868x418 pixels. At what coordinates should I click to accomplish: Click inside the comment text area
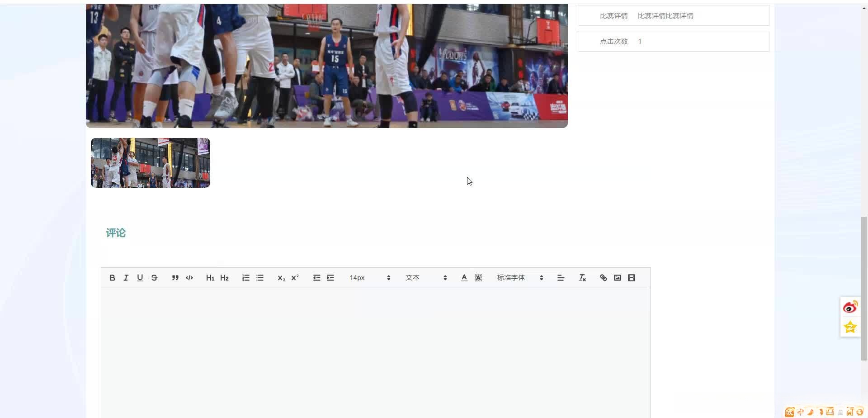point(376,353)
